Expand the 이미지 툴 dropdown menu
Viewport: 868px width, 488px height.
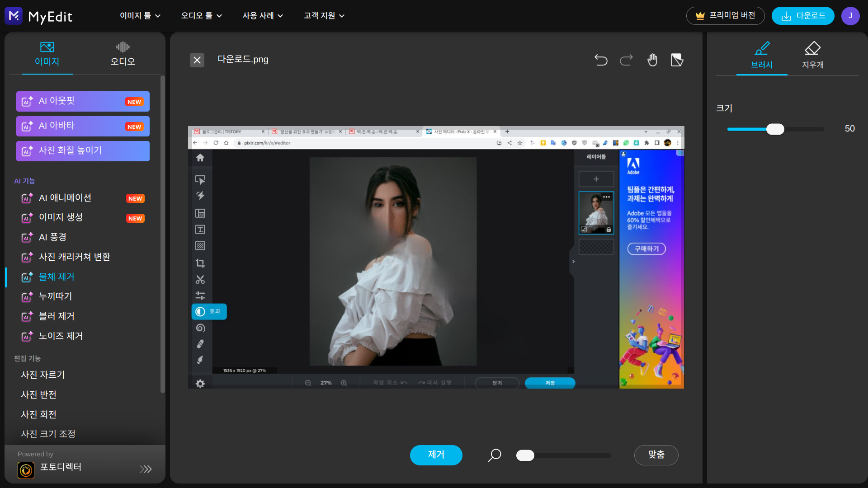click(x=140, y=16)
